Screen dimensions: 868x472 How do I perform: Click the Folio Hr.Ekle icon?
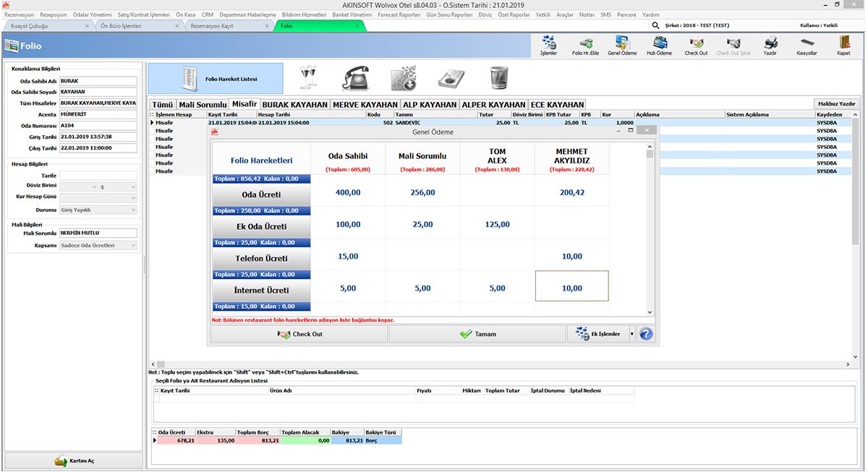click(585, 43)
